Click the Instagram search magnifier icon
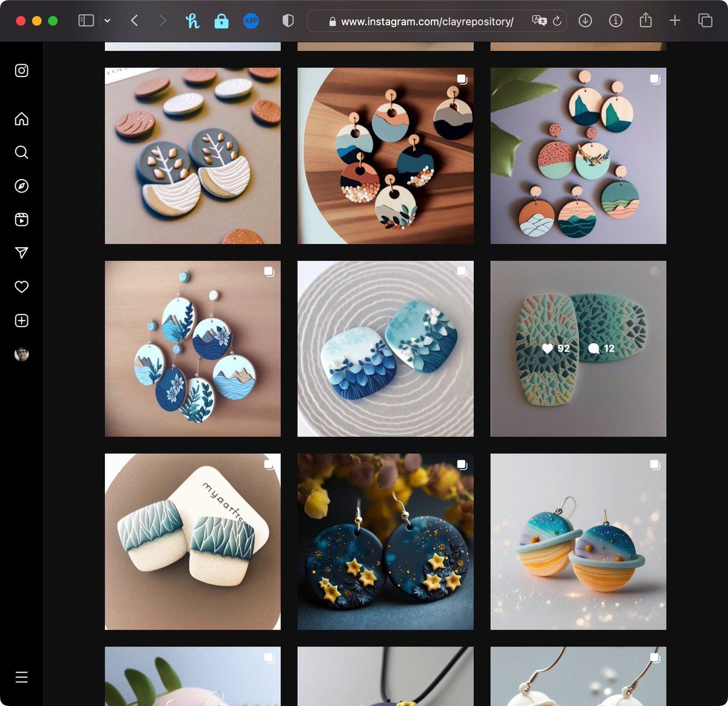Image resolution: width=728 pixels, height=706 pixels. pos(22,152)
